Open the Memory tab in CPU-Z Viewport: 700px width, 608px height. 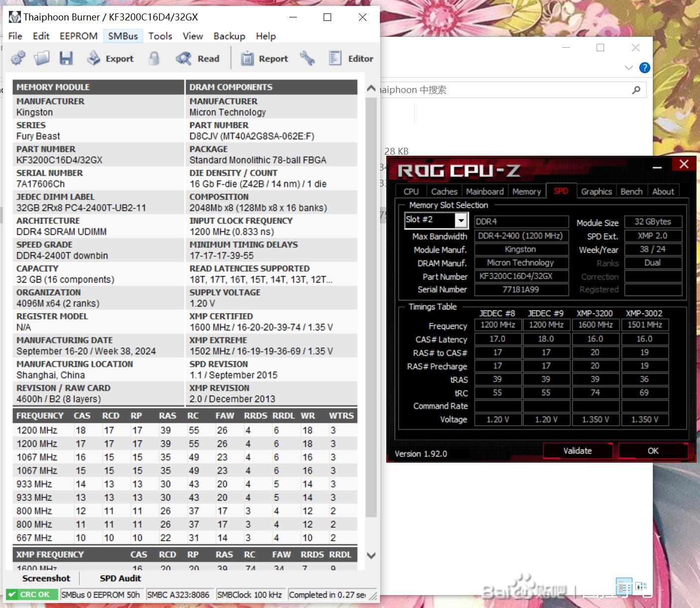526,192
